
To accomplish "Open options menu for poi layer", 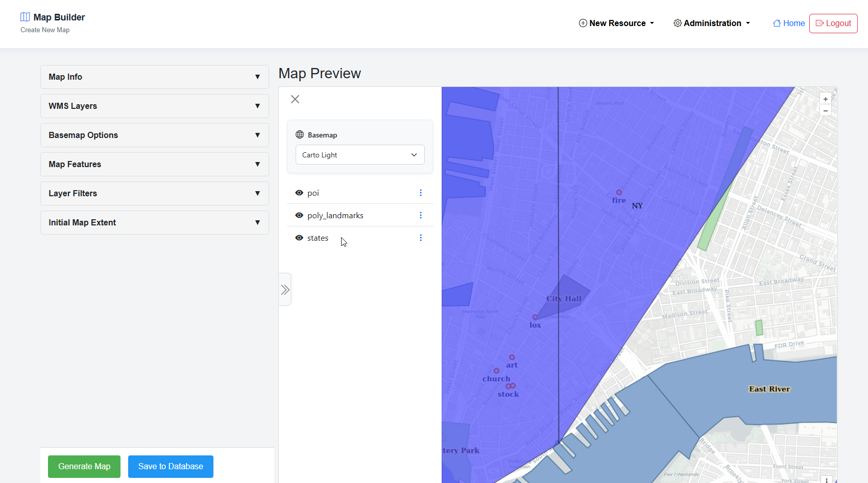I will 421,193.
